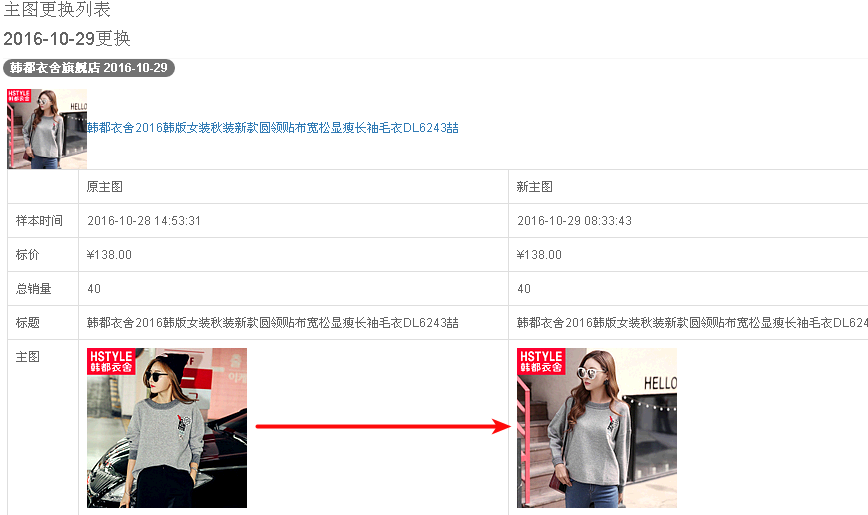Open the original main image with black beanie
Viewport: 868px width, 515px height.
pyautogui.click(x=167, y=428)
